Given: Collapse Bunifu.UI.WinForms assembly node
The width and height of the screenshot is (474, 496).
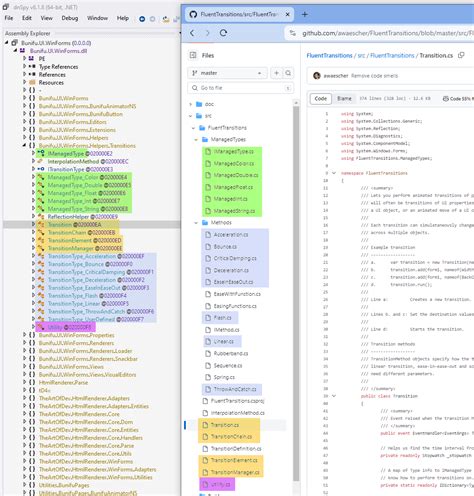Looking at the screenshot, I should point(7,43).
